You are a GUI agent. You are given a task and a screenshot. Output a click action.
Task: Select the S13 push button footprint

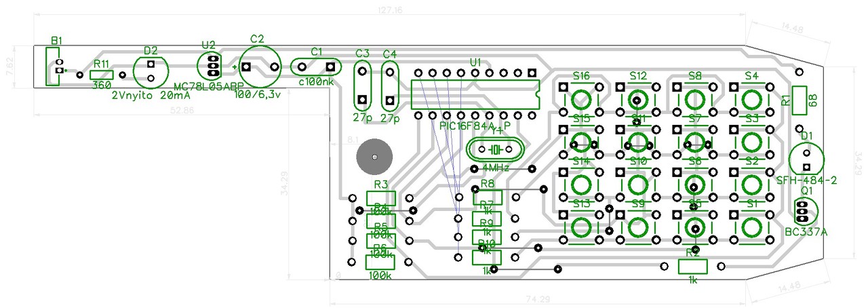click(582, 226)
